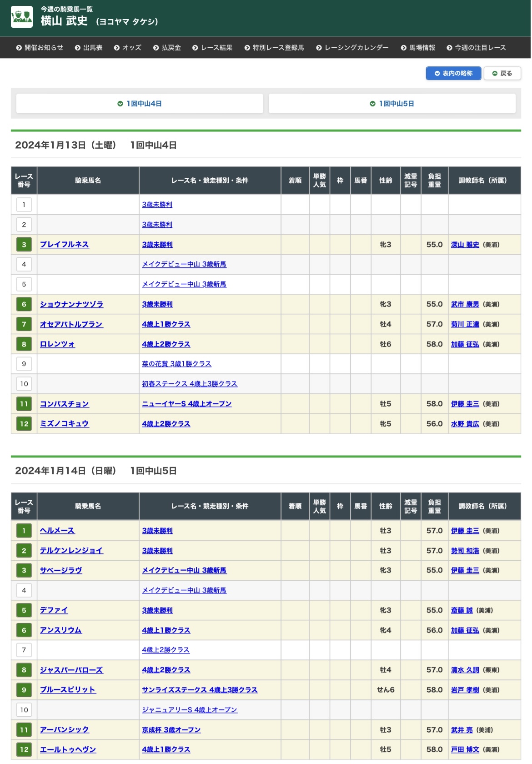
Task: Go to オッズ page
Action: point(128,48)
